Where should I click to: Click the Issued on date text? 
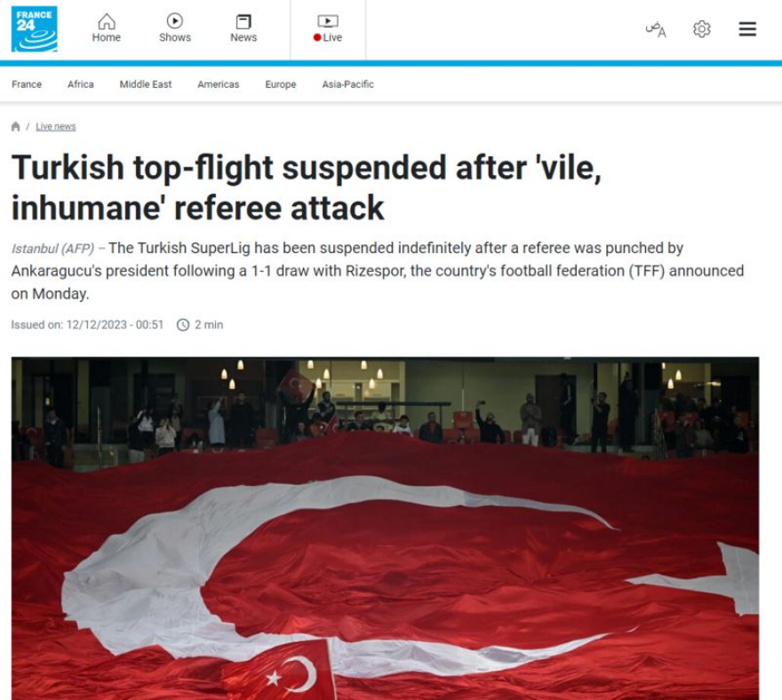(87, 325)
